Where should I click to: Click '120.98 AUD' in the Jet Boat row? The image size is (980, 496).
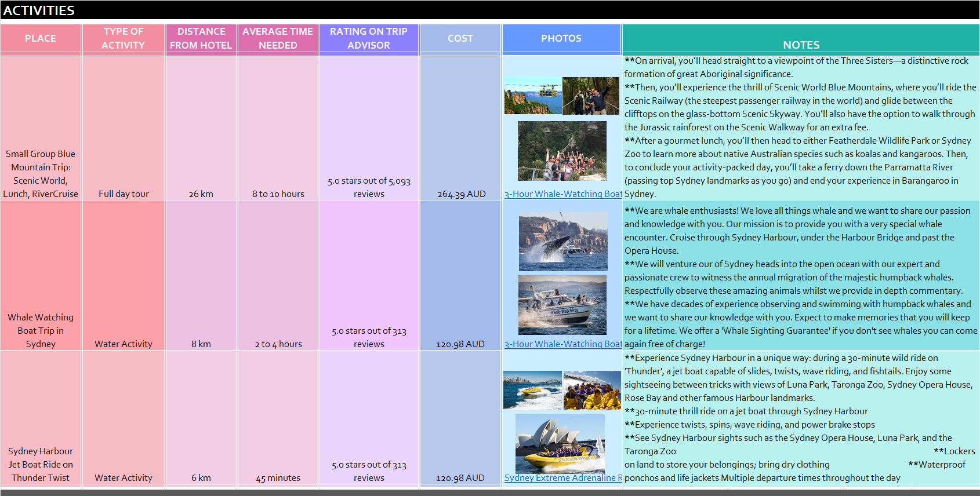pos(460,418)
